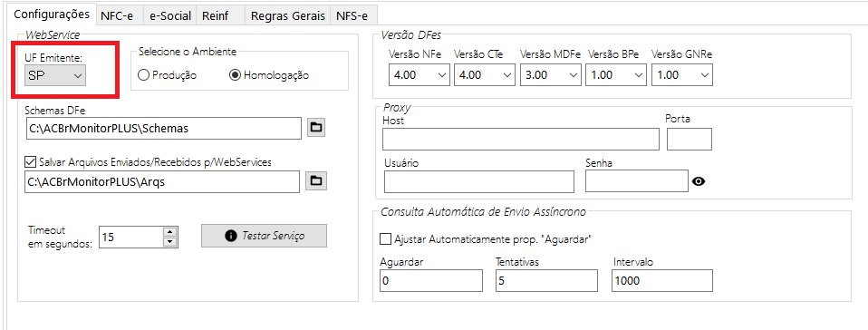Open the UF Emitente dropdown

click(54, 75)
